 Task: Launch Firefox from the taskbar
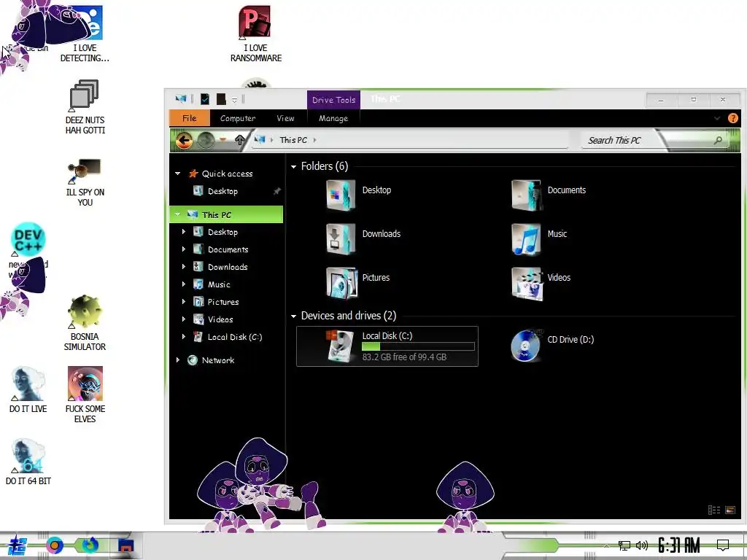[x=90, y=545]
